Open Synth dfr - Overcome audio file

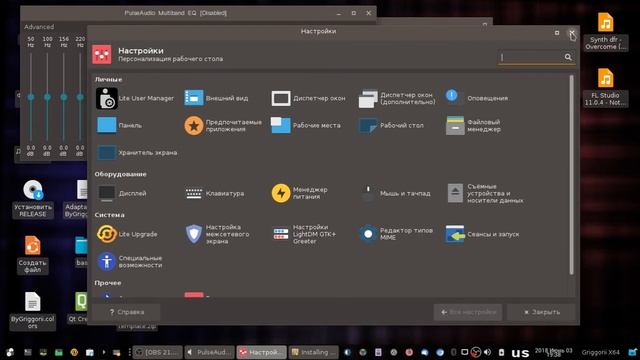click(605, 31)
